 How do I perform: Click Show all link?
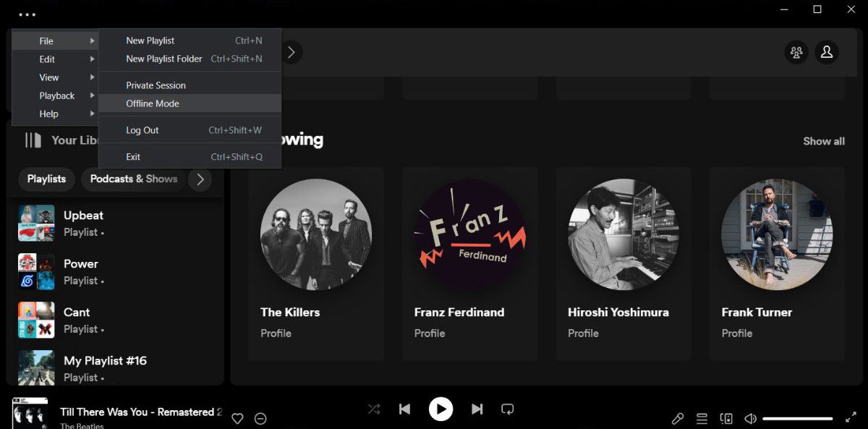click(824, 141)
